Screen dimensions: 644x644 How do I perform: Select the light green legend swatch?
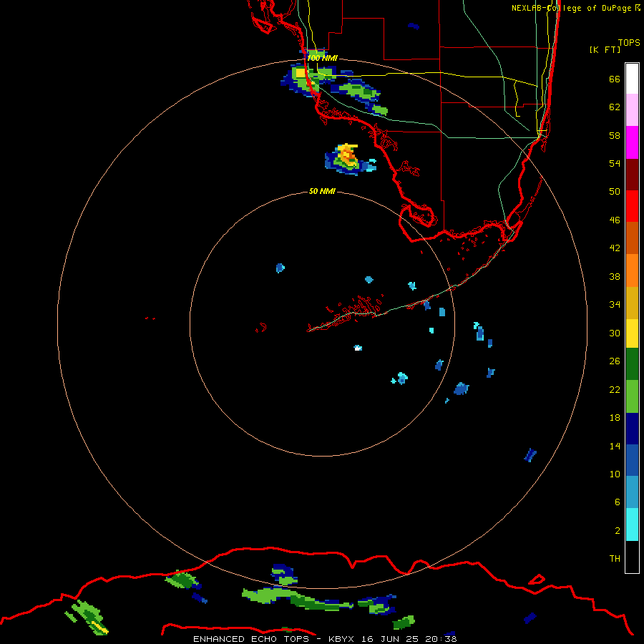pos(632,396)
